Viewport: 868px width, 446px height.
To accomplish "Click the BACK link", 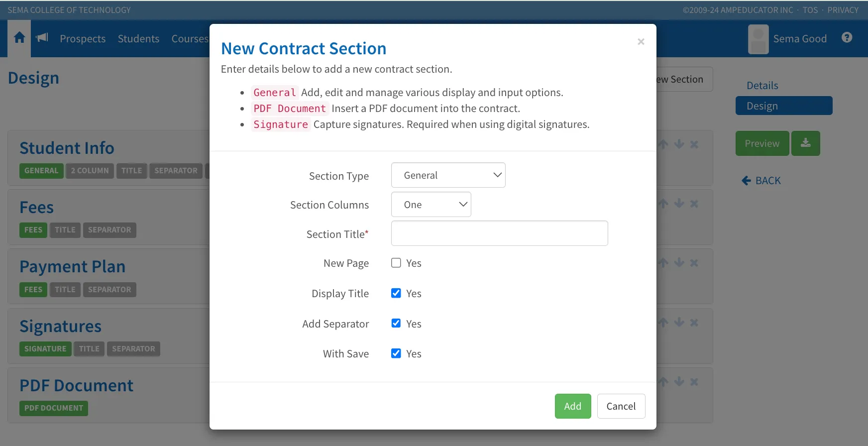I will click(x=761, y=181).
